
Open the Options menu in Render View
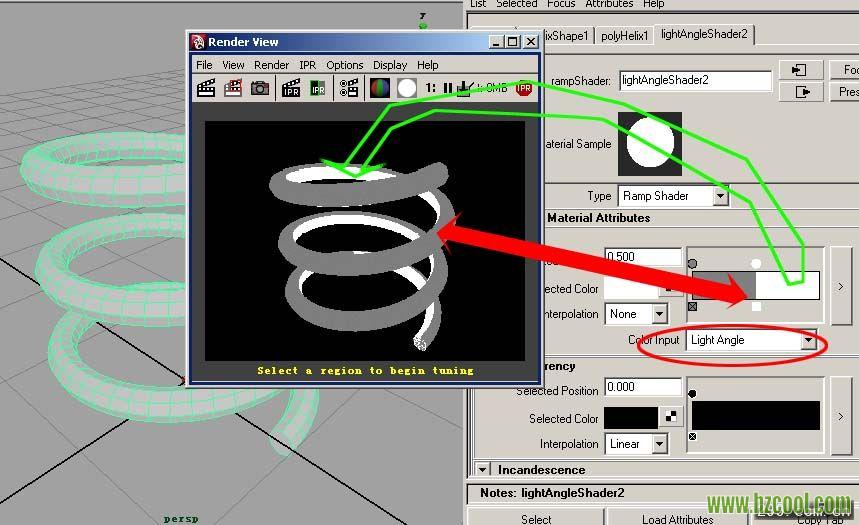pos(345,65)
